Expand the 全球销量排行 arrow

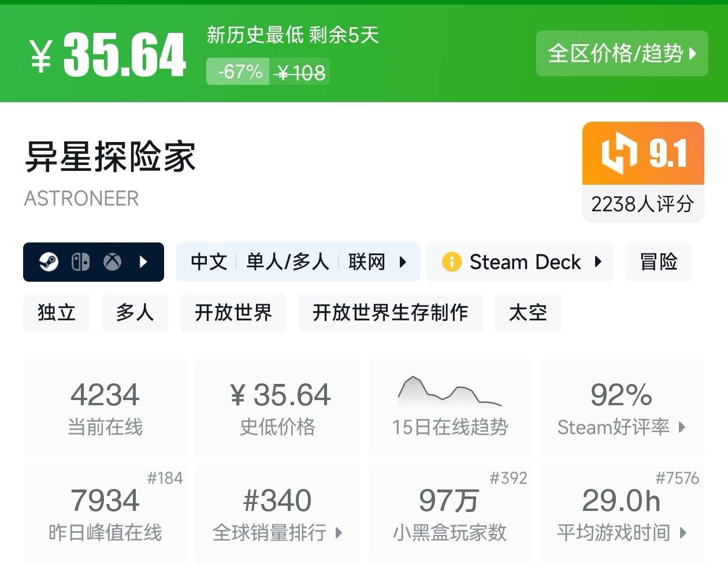(339, 533)
